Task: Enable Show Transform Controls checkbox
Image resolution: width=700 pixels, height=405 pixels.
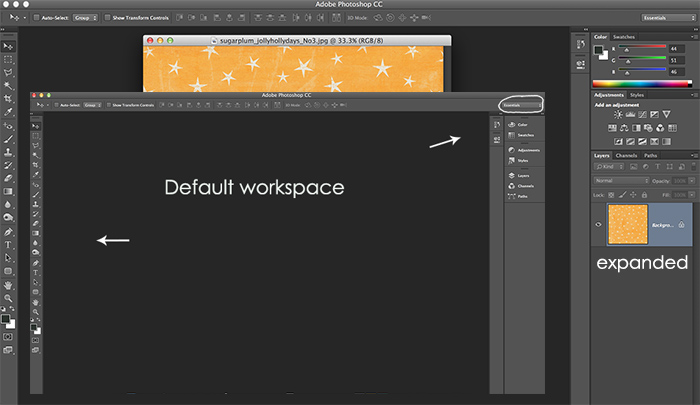Action: coord(106,18)
